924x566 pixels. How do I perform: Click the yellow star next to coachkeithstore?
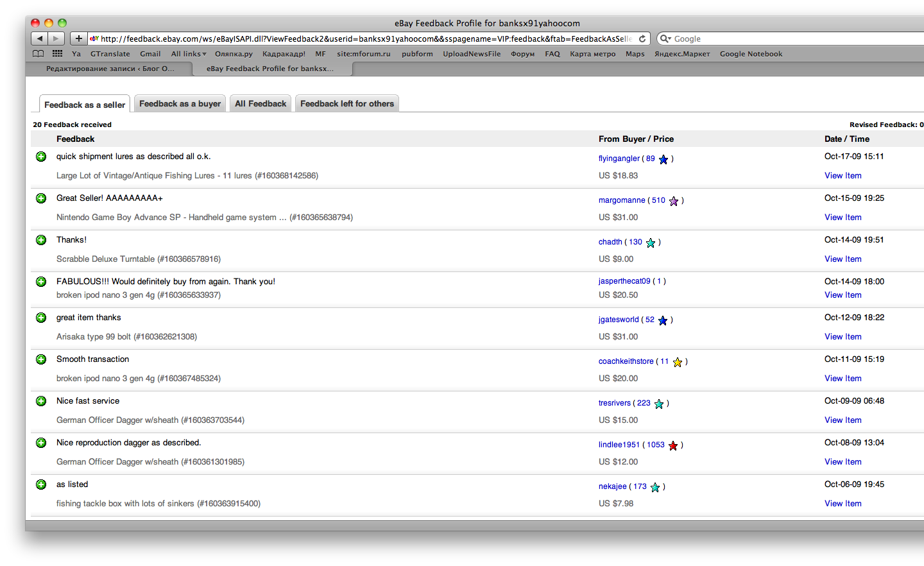pos(678,362)
